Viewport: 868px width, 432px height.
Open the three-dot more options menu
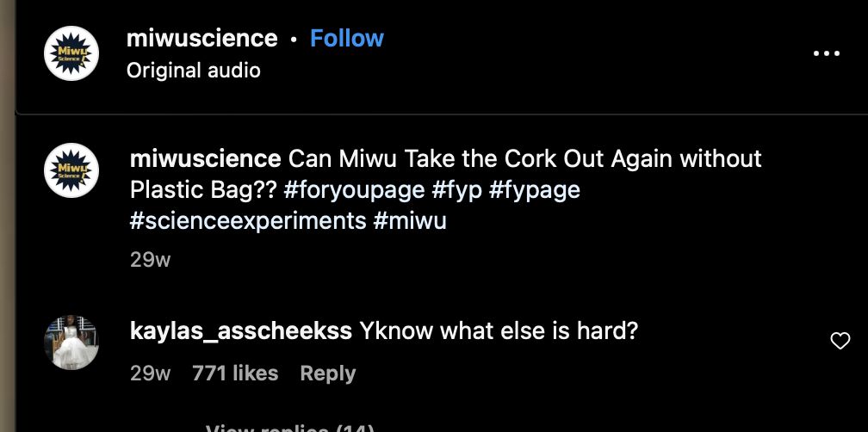(826, 53)
